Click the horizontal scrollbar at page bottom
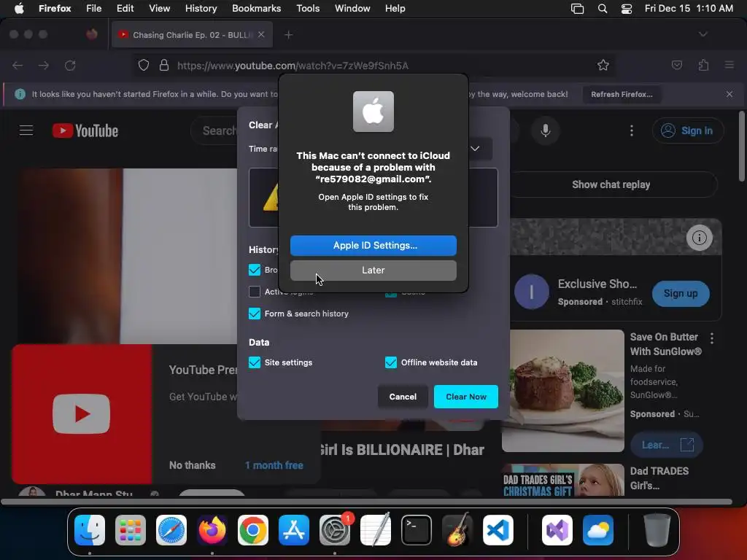The height and width of the screenshot is (560, 747). click(x=367, y=502)
